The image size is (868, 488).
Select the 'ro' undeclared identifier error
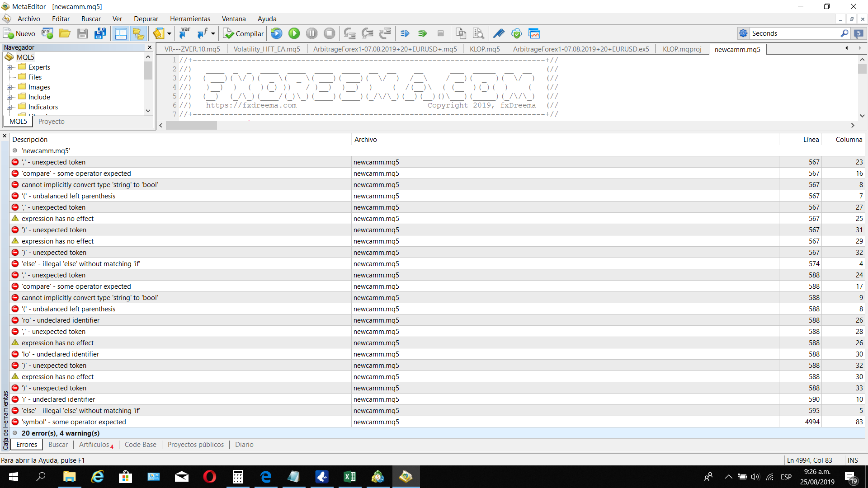(x=437, y=320)
